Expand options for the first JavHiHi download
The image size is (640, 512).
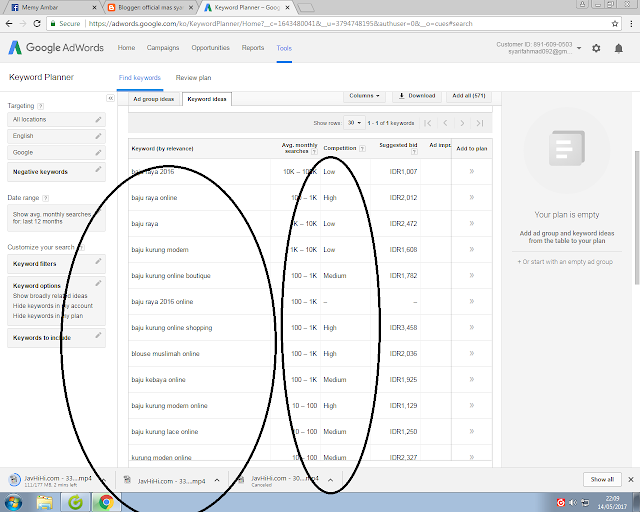pos(104,480)
